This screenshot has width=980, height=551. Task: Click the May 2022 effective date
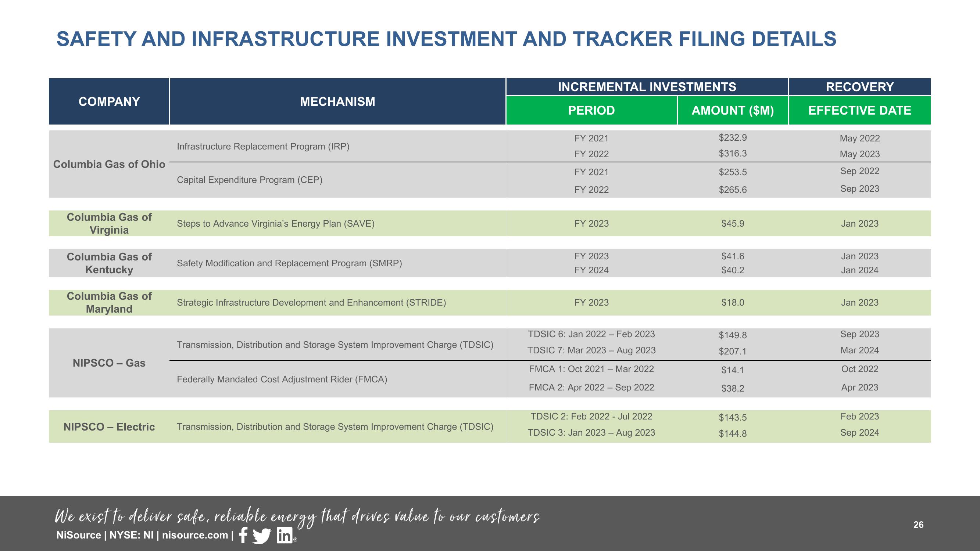(x=860, y=138)
